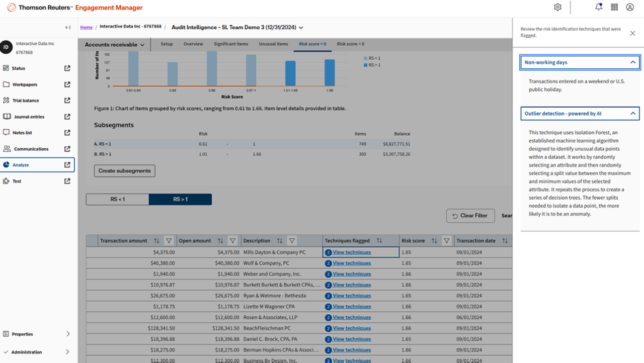Collapse Outlier detection - powered by AI section
644x363 pixels.
(x=633, y=114)
